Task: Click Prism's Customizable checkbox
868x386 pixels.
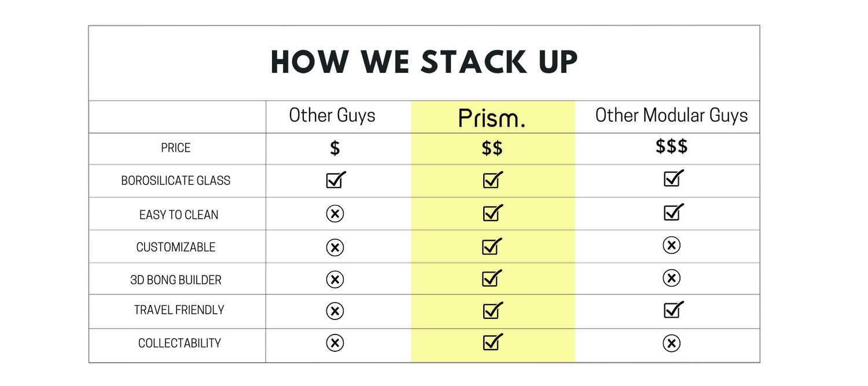Action: pyautogui.click(x=491, y=247)
